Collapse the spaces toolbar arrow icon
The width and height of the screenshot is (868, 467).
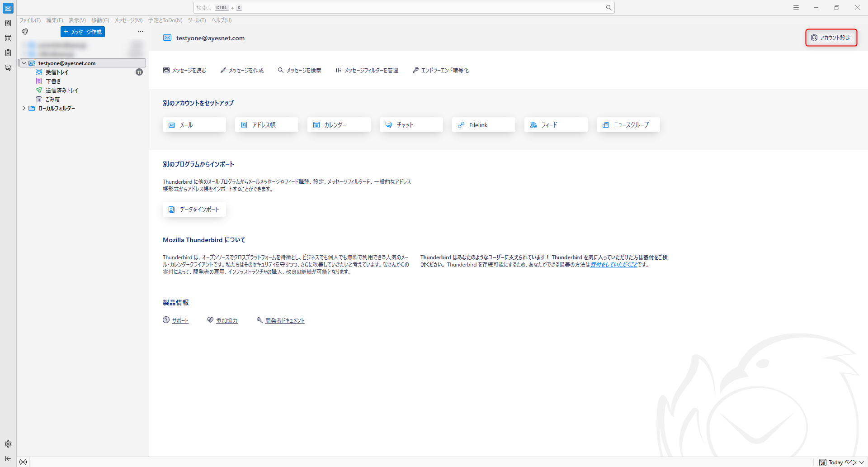(x=8, y=458)
